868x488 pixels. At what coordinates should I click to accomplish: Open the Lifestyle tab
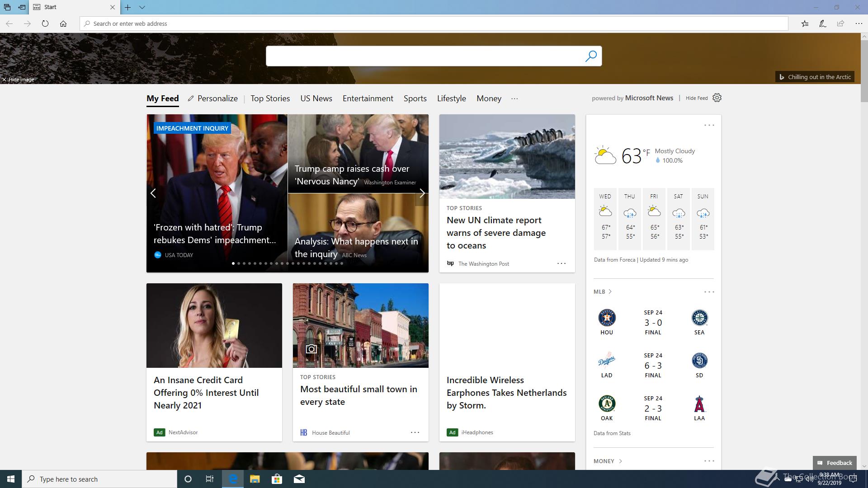[x=452, y=99]
